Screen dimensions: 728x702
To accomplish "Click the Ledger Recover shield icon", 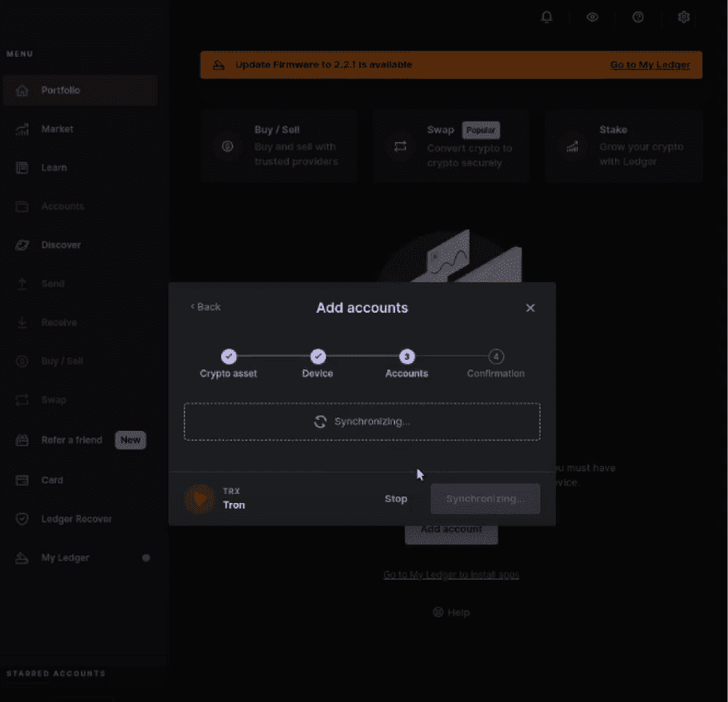I will pyautogui.click(x=23, y=519).
